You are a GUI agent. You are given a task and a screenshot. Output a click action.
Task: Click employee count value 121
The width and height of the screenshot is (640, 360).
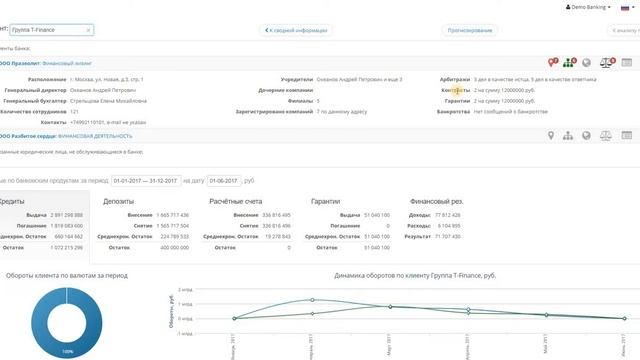tap(74, 111)
